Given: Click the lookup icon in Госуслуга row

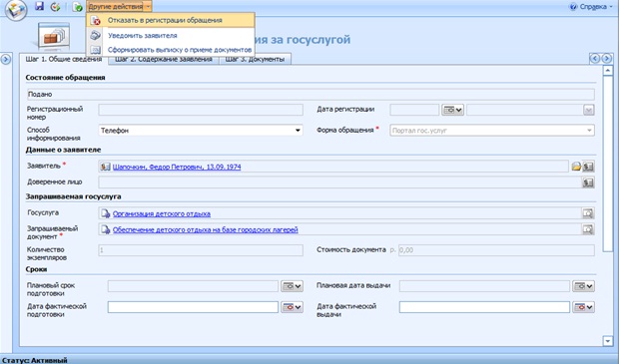Looking at the screenshot, I should 588,213.
